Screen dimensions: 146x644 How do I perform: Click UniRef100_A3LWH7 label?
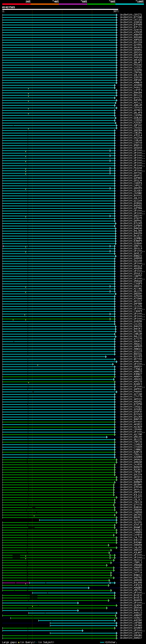tap(131, 552)
